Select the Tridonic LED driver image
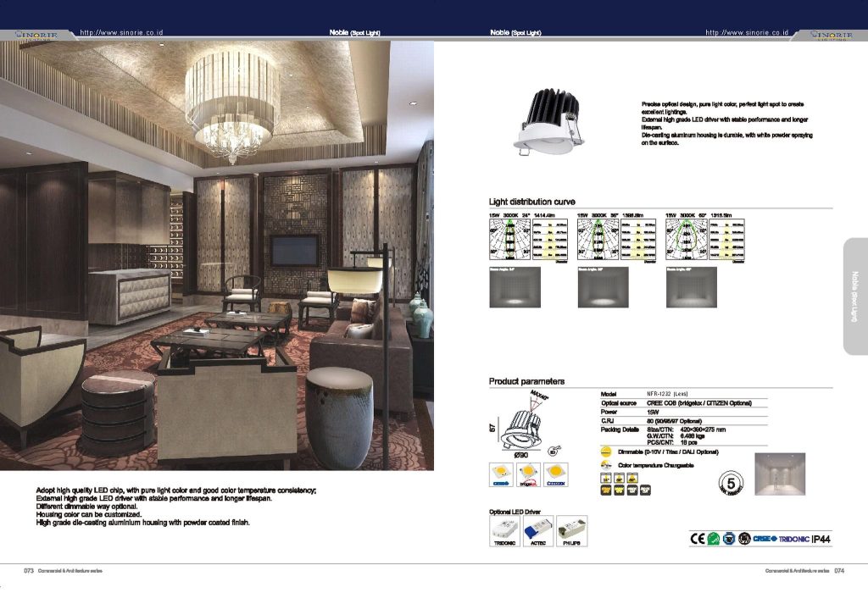The image size is (868, 593). click(x=504, y=531)
